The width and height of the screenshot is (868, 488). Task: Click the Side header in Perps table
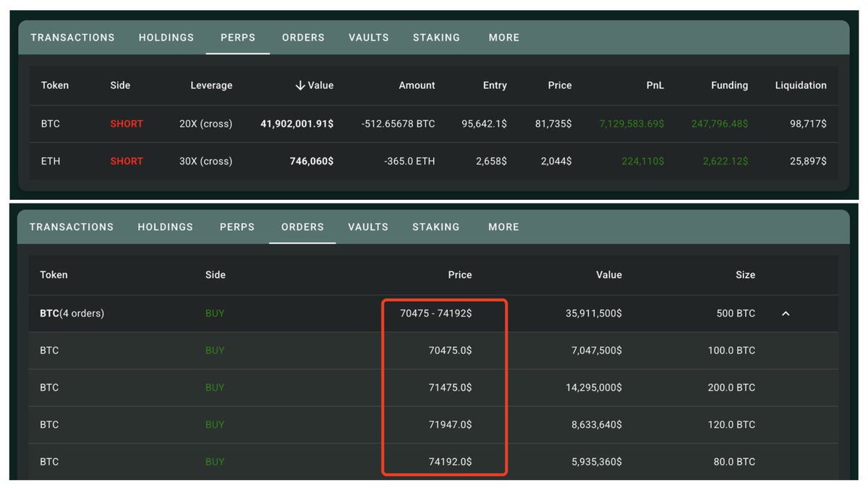click(x=120, y=85)
